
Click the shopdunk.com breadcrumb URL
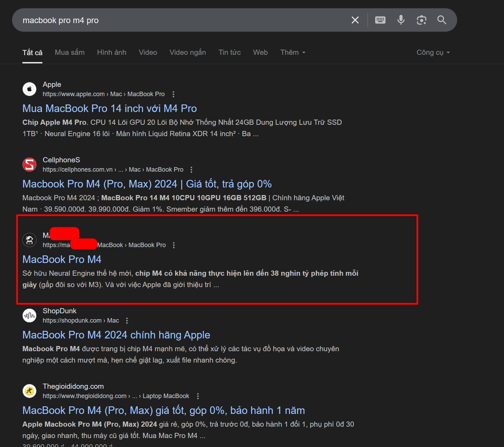point(81,321)
